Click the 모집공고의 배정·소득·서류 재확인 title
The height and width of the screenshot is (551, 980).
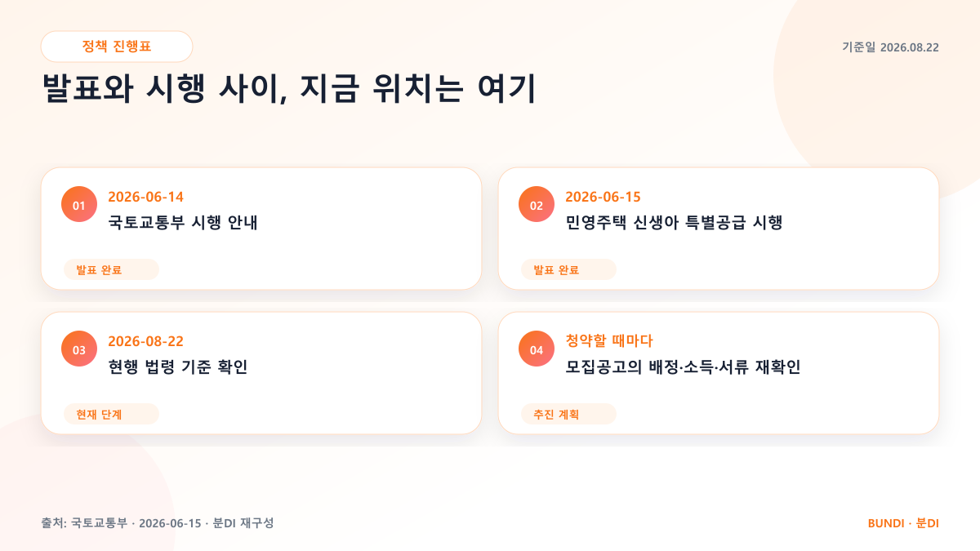(x=683, y=367)
